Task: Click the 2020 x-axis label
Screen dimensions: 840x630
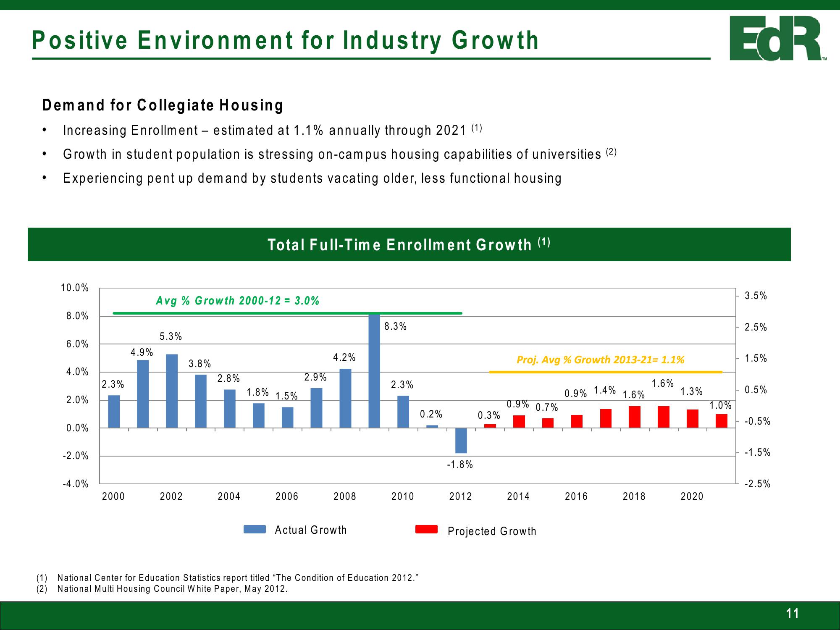Action: [x=692, y=496]
